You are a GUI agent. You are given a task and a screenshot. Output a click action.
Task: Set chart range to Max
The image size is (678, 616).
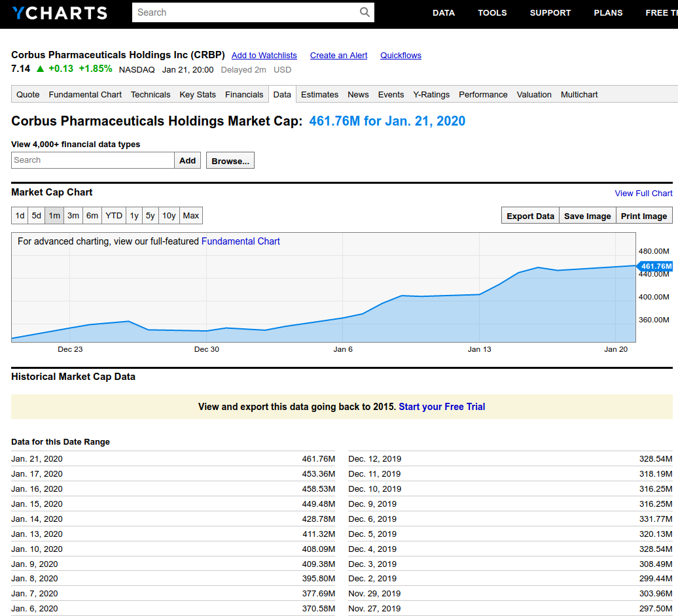[191, 216]
